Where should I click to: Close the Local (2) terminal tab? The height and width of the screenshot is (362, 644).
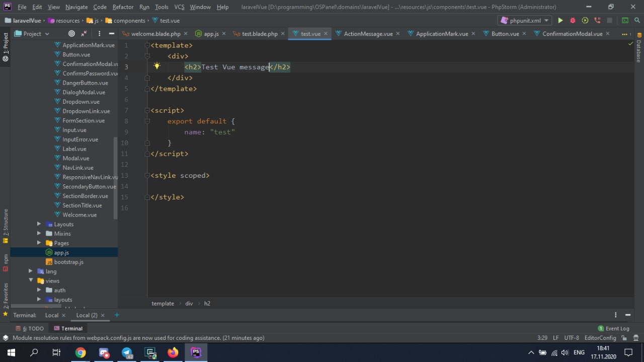pos(103,315)
